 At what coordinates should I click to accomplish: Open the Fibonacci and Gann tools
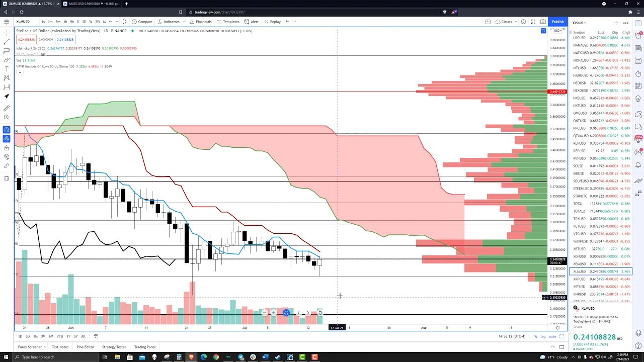click(7, 51)
